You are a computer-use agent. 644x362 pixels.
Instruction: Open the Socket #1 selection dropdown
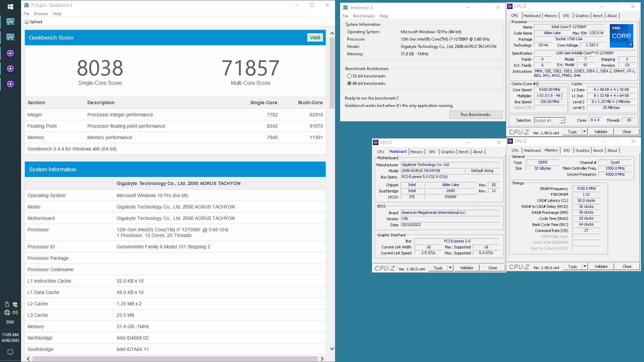(549, 120)
